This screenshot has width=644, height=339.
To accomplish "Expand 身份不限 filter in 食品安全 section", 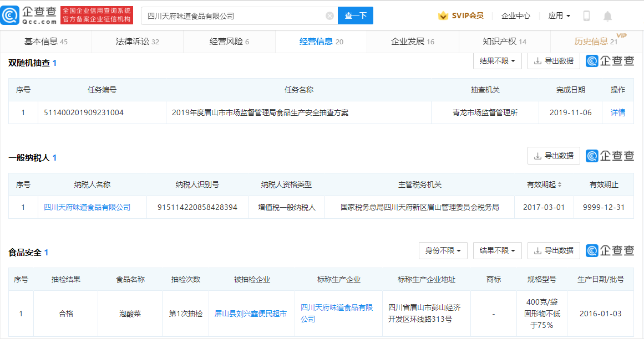I will click(x=443, y=250).
